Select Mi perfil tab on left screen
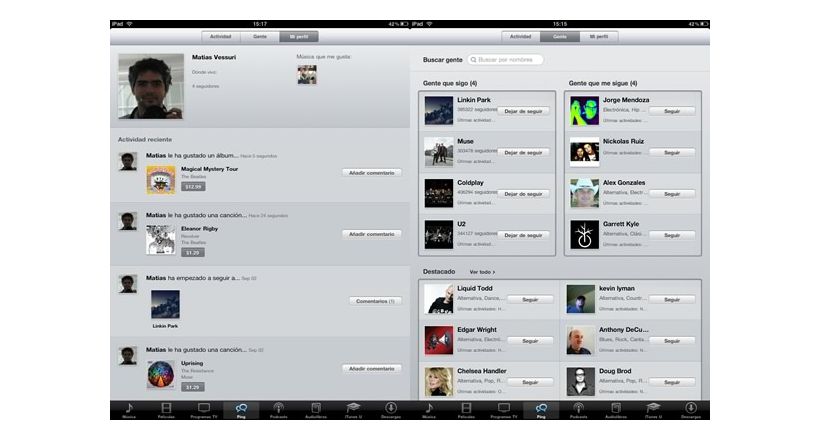The width and height of the screenshot is (820, 440). [299, 37]
